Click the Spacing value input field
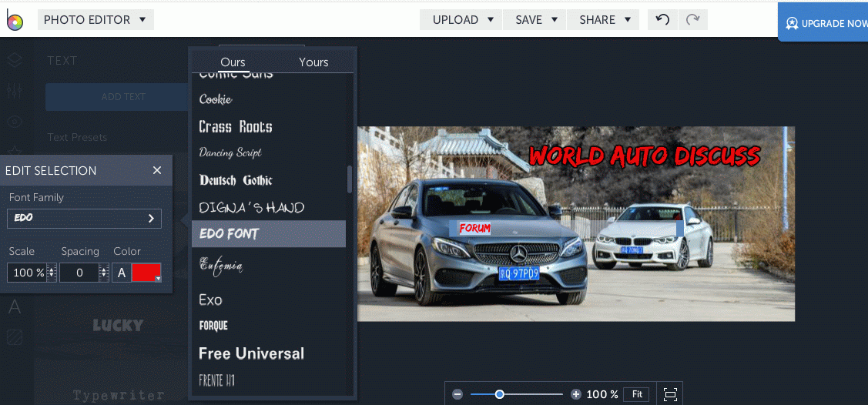 point(79,273)
